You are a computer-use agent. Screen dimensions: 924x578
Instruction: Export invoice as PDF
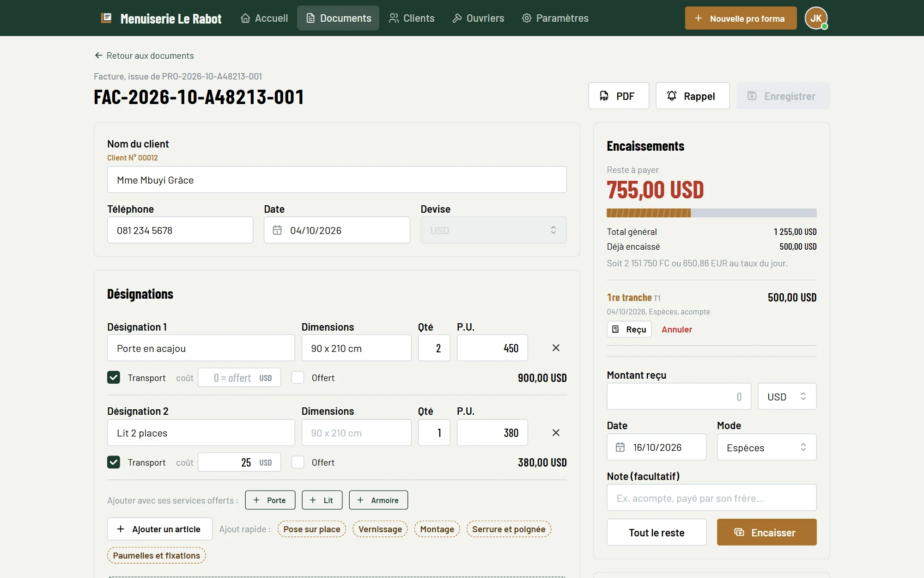point(619,96)
